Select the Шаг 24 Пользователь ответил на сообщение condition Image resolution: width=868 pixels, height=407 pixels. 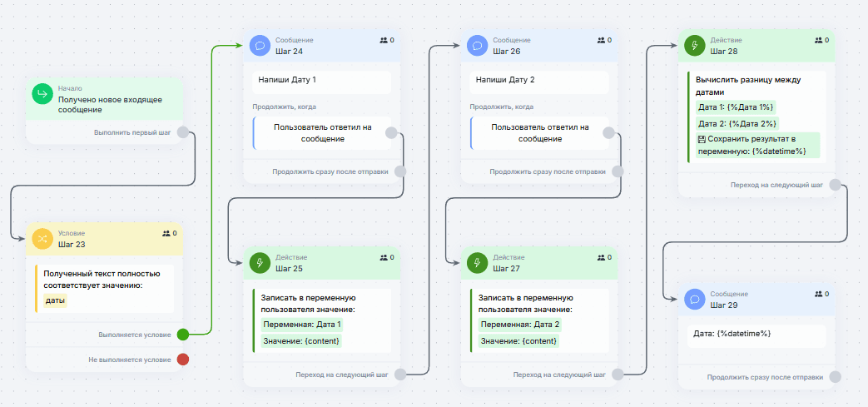point(321,133)
